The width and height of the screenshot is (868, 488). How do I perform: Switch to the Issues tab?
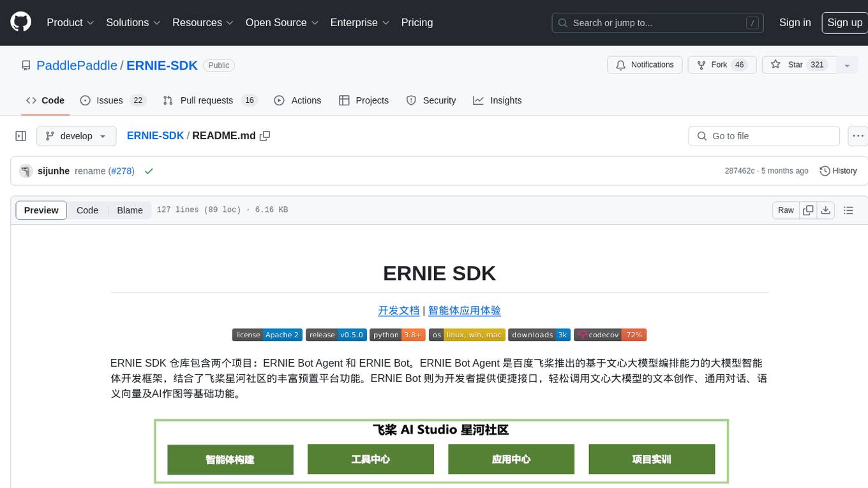point(113,100)
